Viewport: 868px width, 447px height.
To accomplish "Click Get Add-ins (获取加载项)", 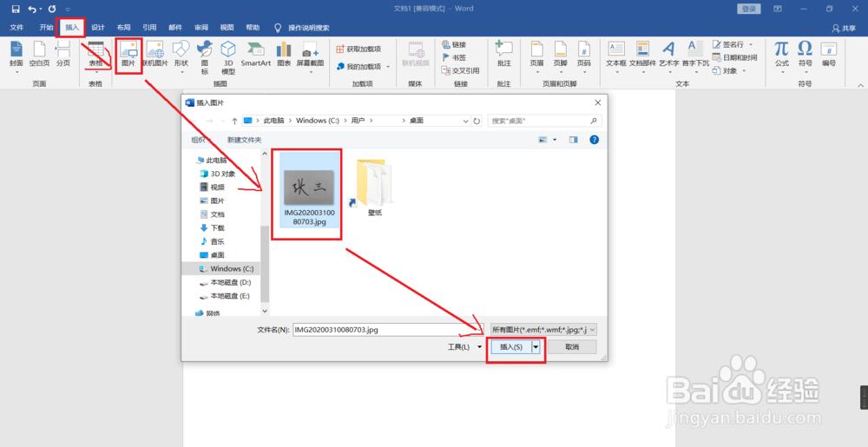I will 358,49.
